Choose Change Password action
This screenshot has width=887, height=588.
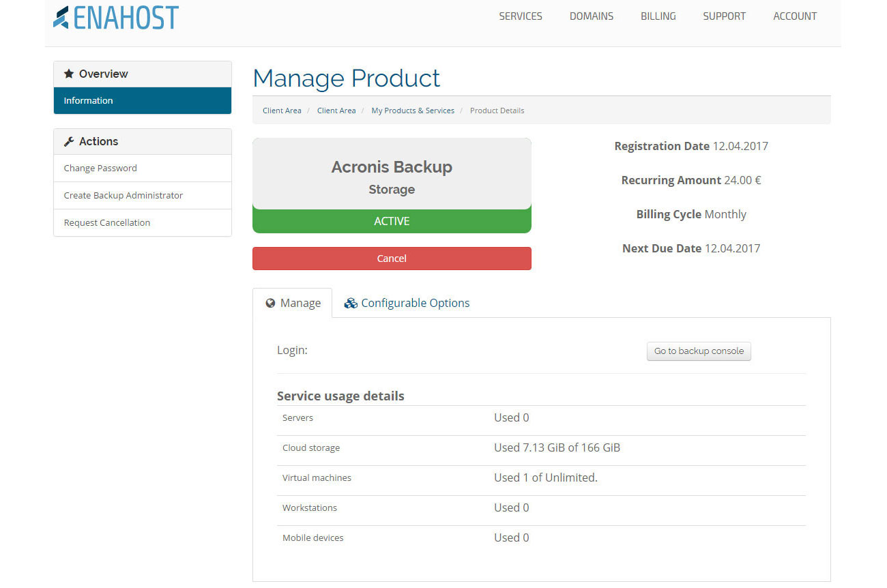(143, 168)
